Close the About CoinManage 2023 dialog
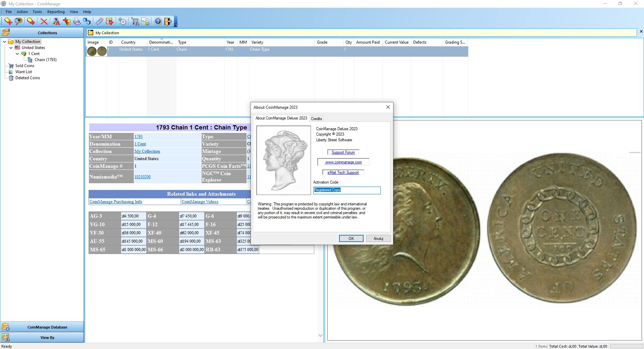The height and width of the screenshot is (349, 644). 388,107
